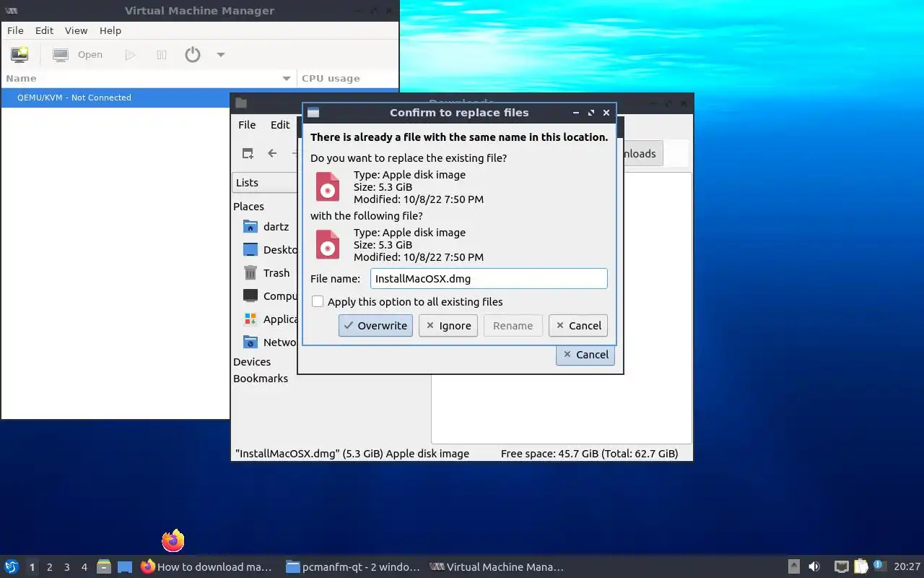
Task: Click the Ignore button
Action: click(448, 325)
